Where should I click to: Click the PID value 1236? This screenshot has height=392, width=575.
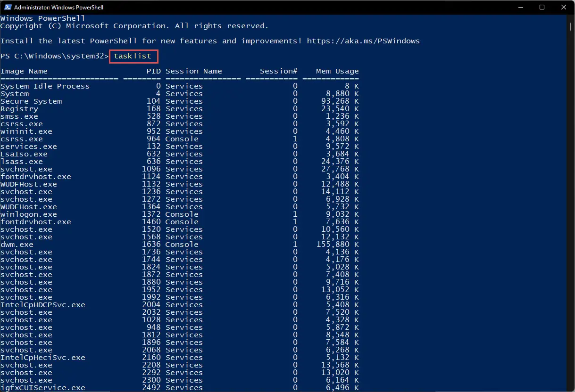point(151,192)
